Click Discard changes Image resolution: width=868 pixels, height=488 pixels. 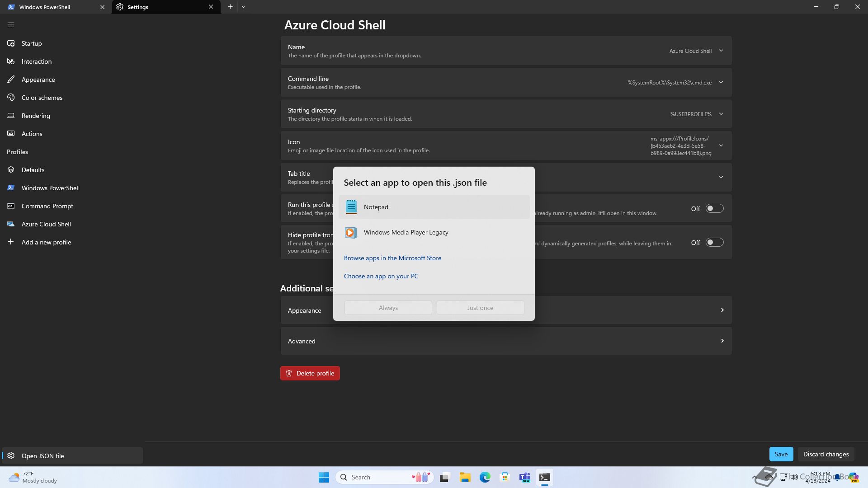point(826,454)
